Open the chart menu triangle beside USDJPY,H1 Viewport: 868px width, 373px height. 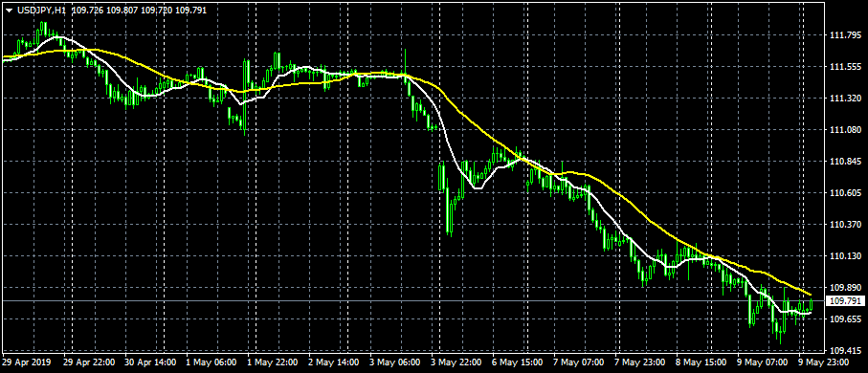10,10
